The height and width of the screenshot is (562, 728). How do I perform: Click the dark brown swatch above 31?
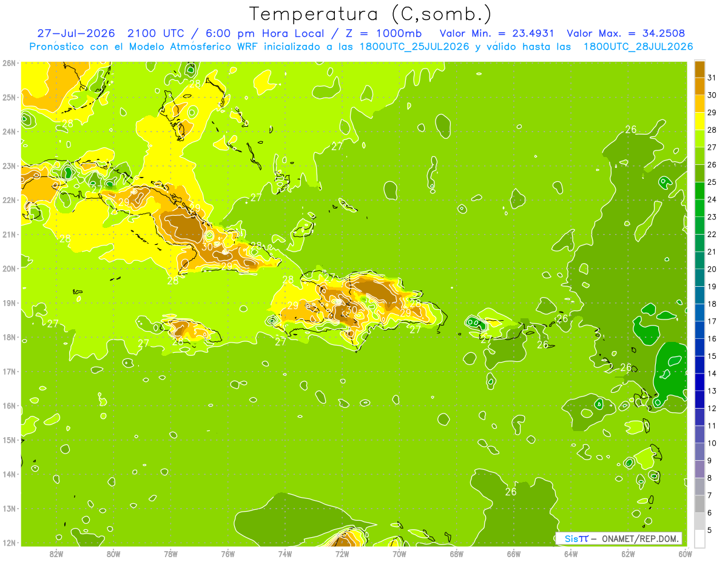(x=699, y=69)
